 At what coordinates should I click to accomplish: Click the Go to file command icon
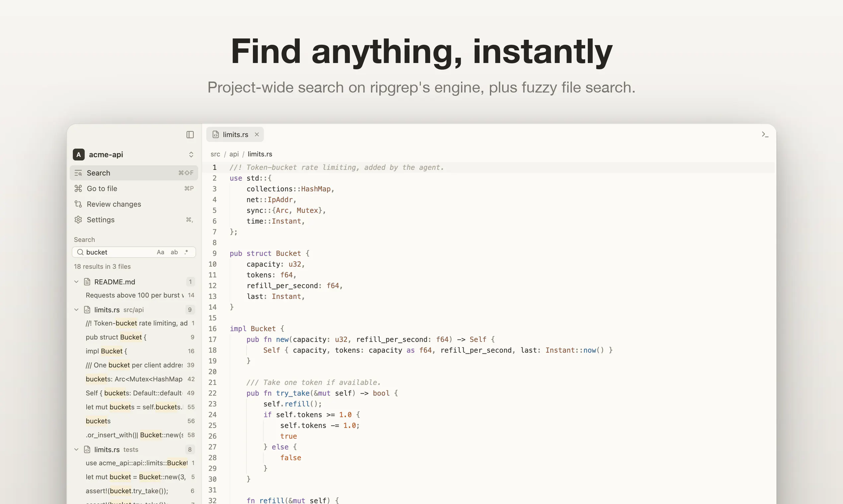pos(78,188)
